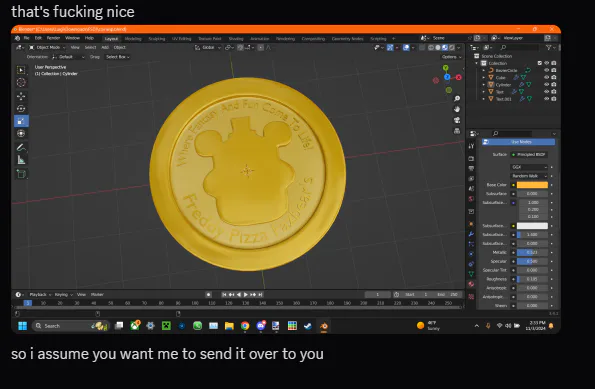
Task: Toggle camera view icon in viewport
Action: [x=457, y=120]
